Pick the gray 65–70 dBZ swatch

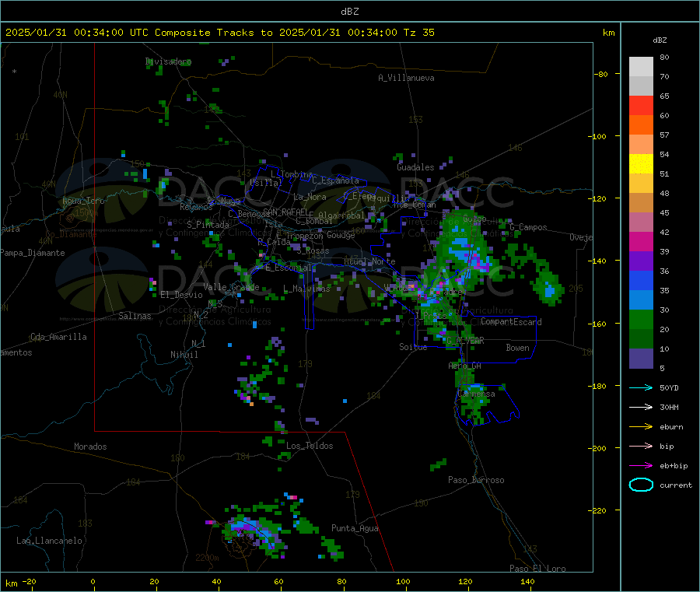pos(641,86)
